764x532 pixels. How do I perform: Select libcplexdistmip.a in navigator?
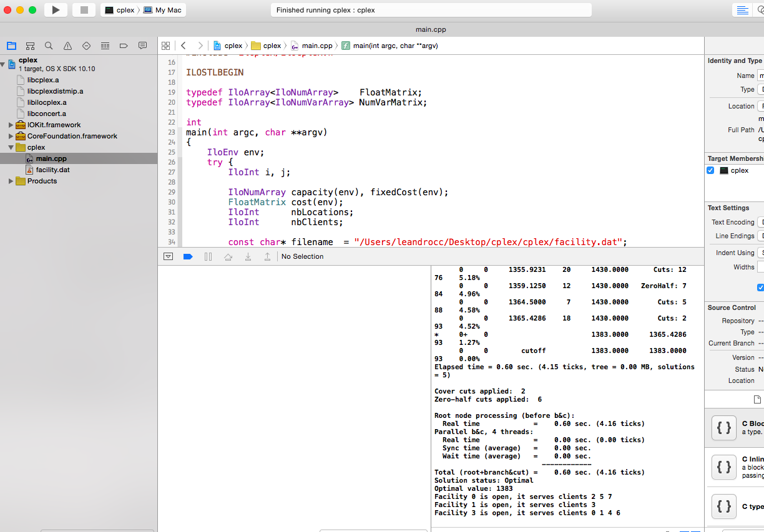(55, 91)
